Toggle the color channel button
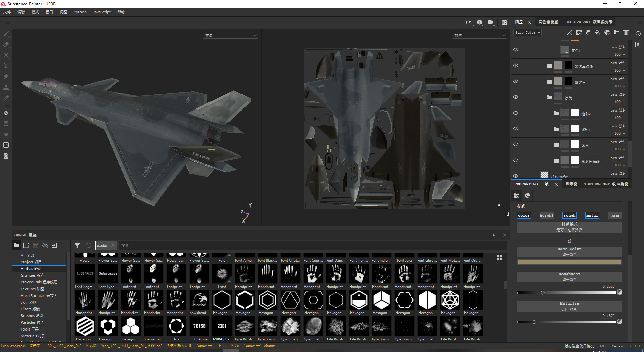Viewport: 644px width, 352px height. click(x=524, y=215)
